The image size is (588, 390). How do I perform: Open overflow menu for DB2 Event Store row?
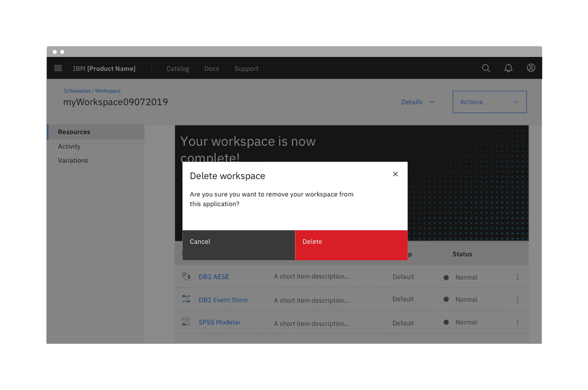coord(517,300)
